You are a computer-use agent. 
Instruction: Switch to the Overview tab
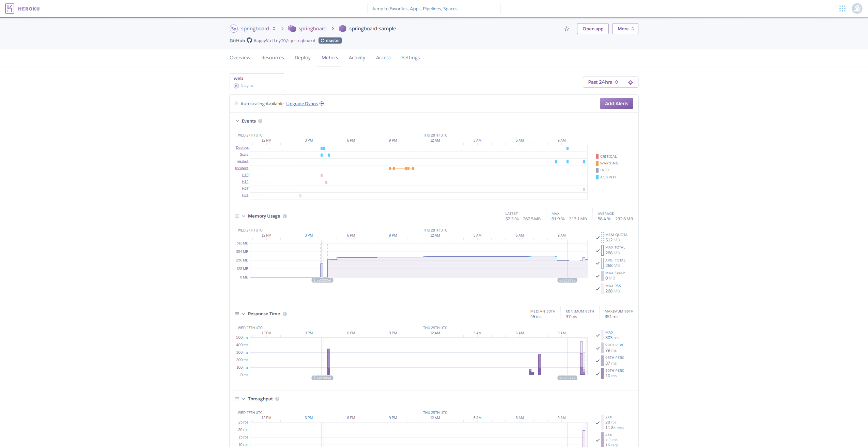tap(240, 58)
